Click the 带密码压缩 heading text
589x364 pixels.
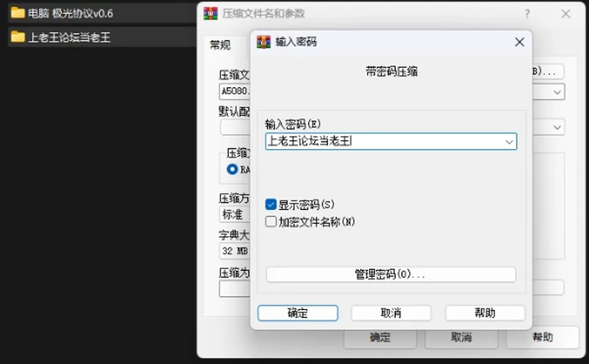click(x=391, y=71)
